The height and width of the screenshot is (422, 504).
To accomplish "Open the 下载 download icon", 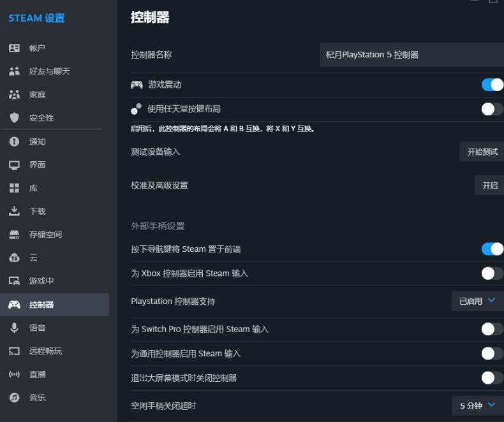I will [14, 211].
